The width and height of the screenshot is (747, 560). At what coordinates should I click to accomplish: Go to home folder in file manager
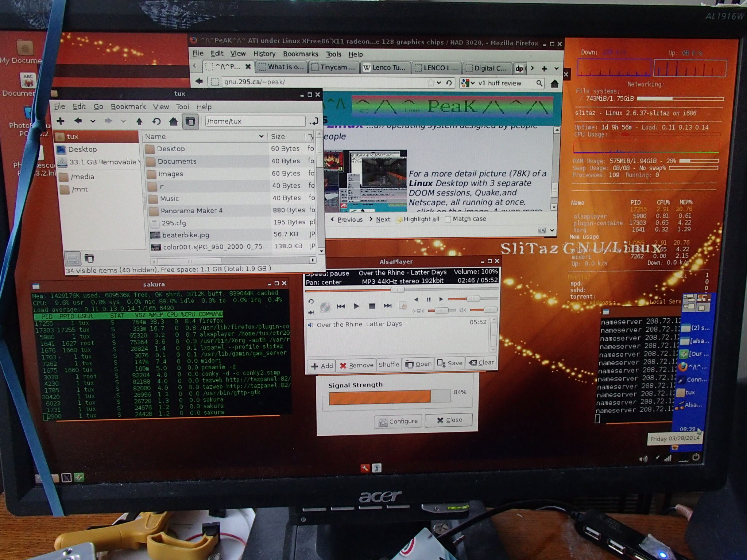[x=173, y=121]
